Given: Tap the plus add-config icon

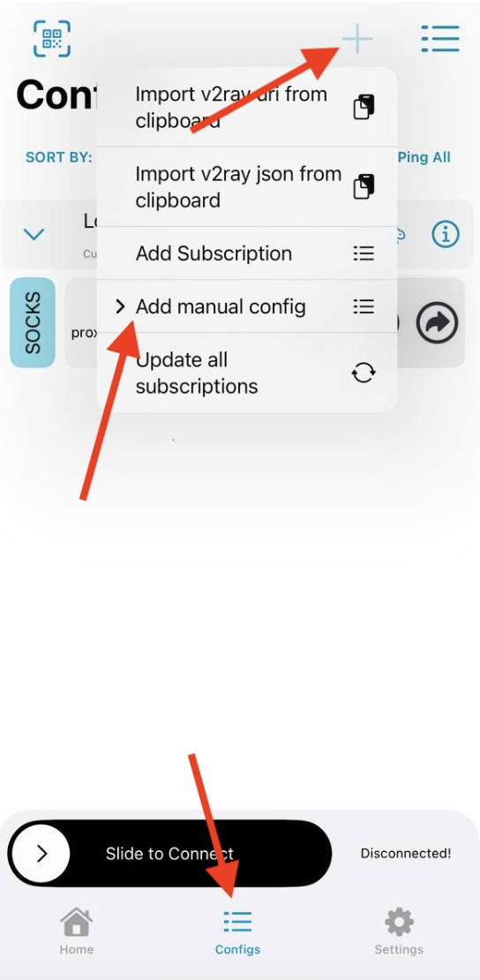Looking at the screenshot, I should 357,40.
